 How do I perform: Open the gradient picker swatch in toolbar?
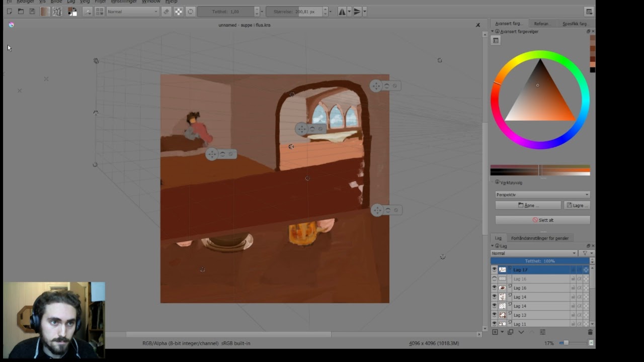tap(45, 12)
